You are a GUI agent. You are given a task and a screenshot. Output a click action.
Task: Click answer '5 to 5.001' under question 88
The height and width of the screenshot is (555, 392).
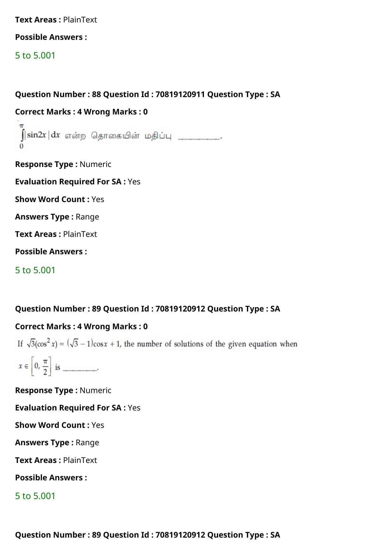pyautogui.click(x=35, y=270)
